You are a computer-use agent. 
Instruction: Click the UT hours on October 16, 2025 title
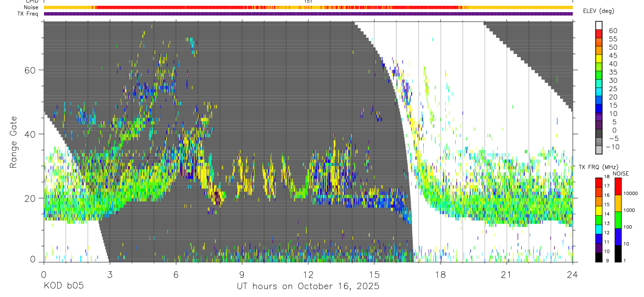coord(307,287)
